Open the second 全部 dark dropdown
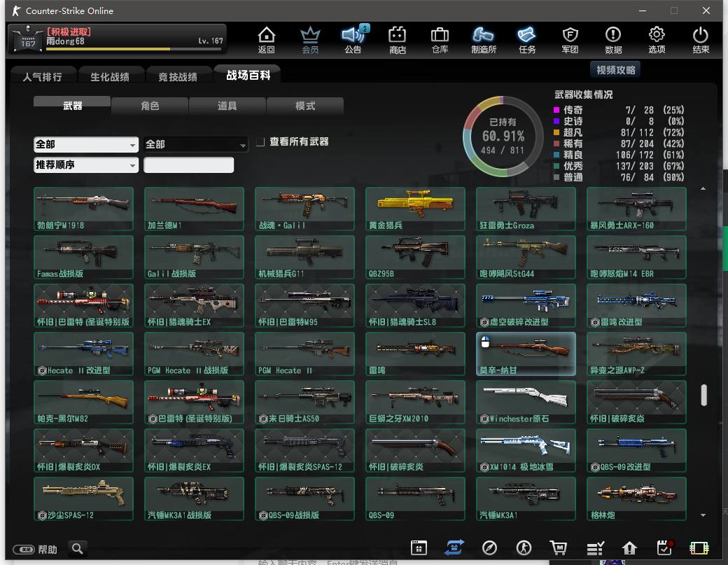The height and width of the screenshot is (565, 728). point(196,144)
